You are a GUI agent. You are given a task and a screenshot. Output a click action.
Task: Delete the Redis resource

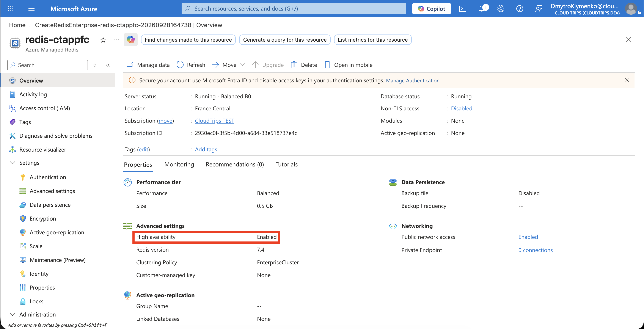coord(304,65)
